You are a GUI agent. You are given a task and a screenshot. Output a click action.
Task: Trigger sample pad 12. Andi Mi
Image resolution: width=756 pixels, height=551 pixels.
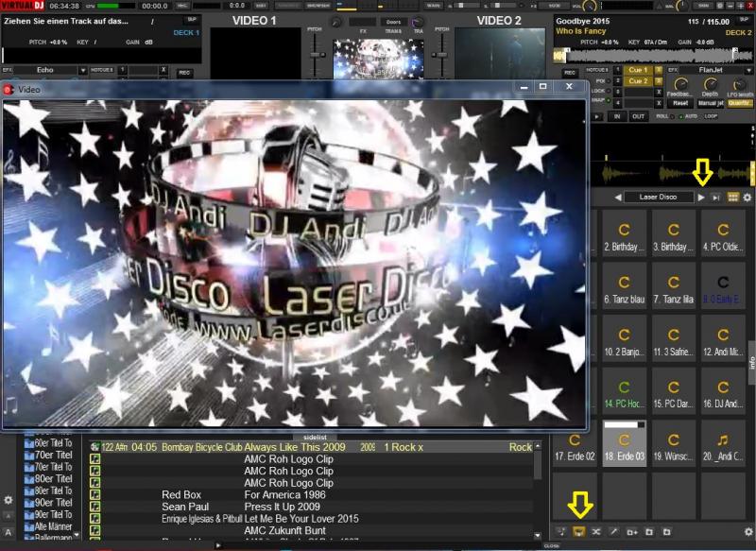(x=723, y=339)
